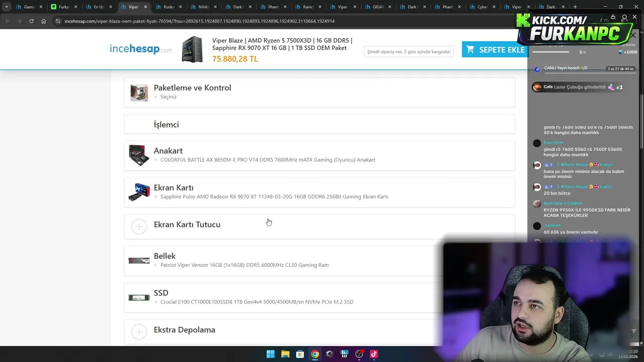
Task: Click the Chrome icon in the taskbar
Action: tap(314, 354)
